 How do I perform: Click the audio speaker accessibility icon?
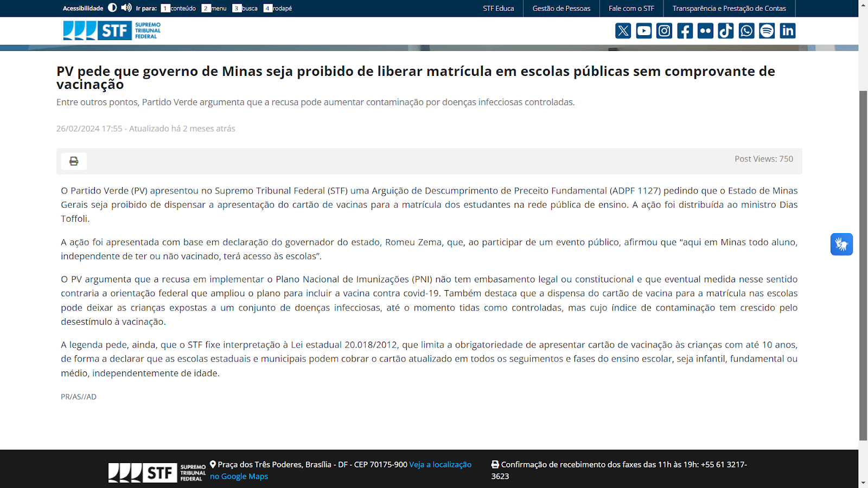click(x=126, y=8)
